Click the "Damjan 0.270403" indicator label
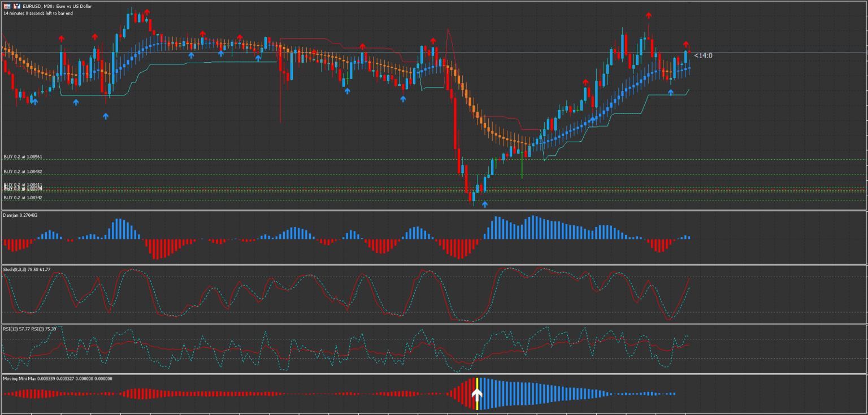This screenshot has width=868, height=415. click(20, 216)
